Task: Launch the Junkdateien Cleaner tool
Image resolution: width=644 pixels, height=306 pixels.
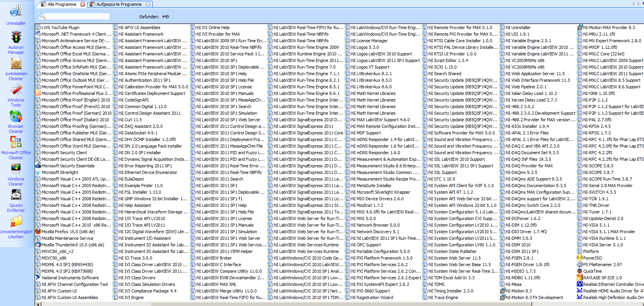Action: (x=16, y=69)
